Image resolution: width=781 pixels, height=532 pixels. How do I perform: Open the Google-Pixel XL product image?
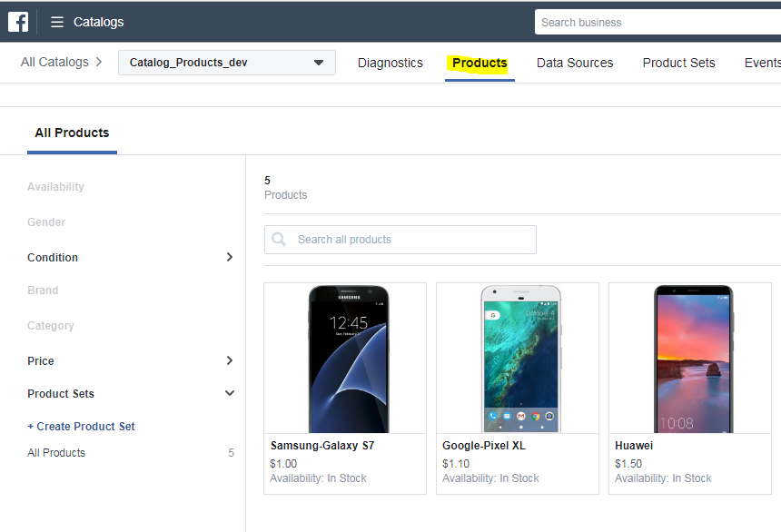[521, 359]
